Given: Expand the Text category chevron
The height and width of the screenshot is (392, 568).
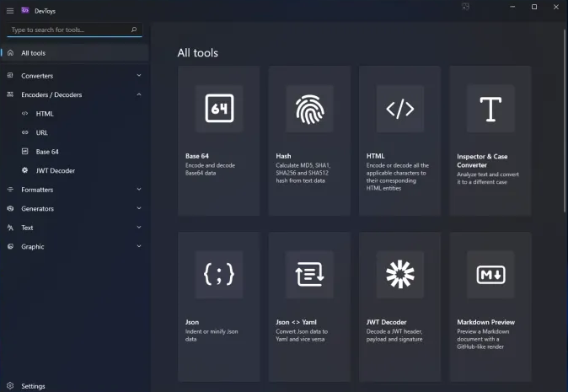Looking at the screenshot, I should pos(139,228).
